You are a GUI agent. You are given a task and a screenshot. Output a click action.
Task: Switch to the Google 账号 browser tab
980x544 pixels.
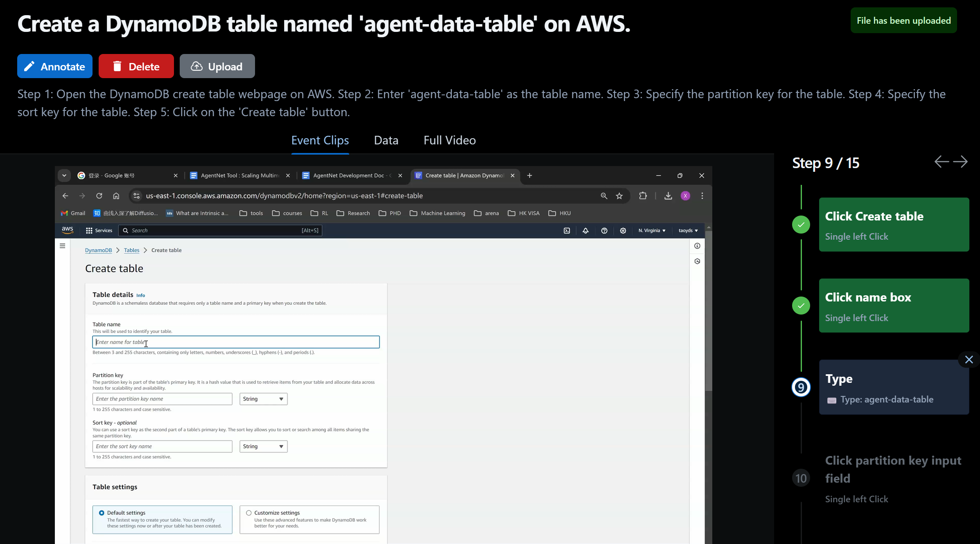point(127,175)
